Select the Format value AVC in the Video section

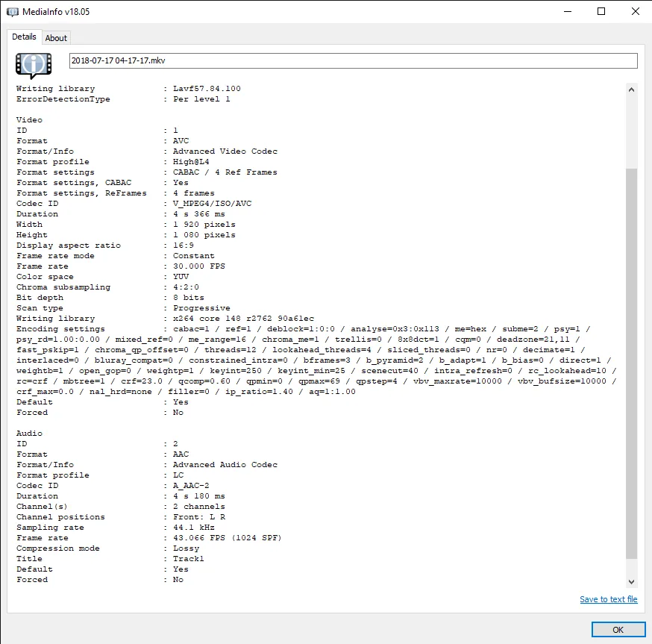point(180,140)
